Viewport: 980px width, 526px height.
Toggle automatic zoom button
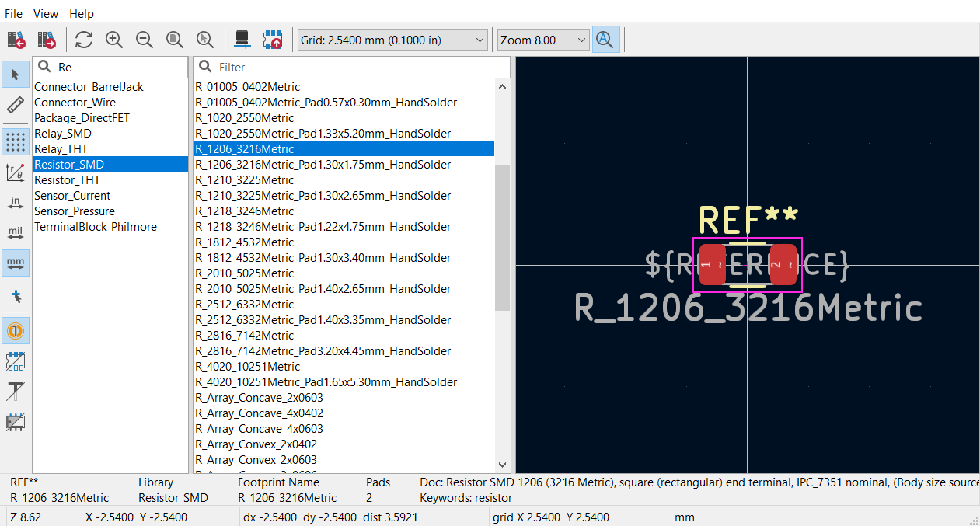[605, 40]
